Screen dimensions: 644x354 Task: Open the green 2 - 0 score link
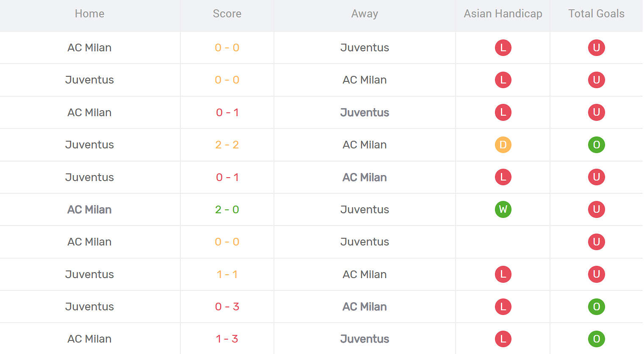tap(227, 209)
